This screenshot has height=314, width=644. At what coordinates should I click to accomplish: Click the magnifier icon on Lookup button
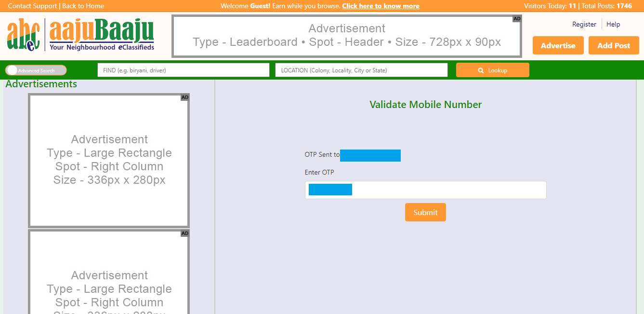click(480, 70)
